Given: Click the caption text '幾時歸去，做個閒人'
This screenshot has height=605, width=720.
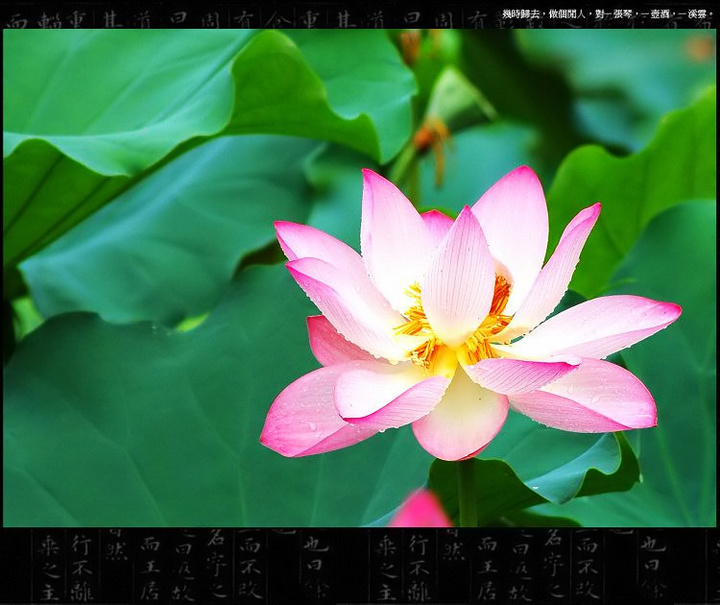Looking at the screenshot, I should click(x=543, y=15).
